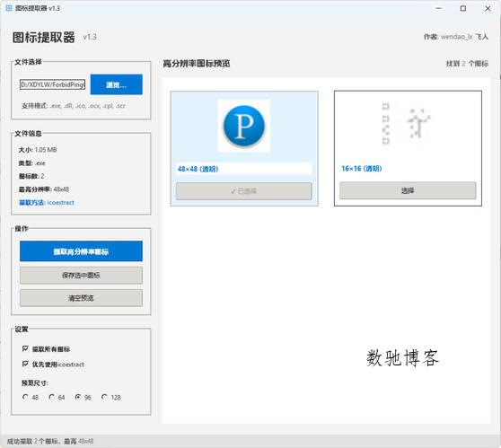Click the 最高分辨率: 48x48 text
501x448 pixels.
click(x=44, y=189)
